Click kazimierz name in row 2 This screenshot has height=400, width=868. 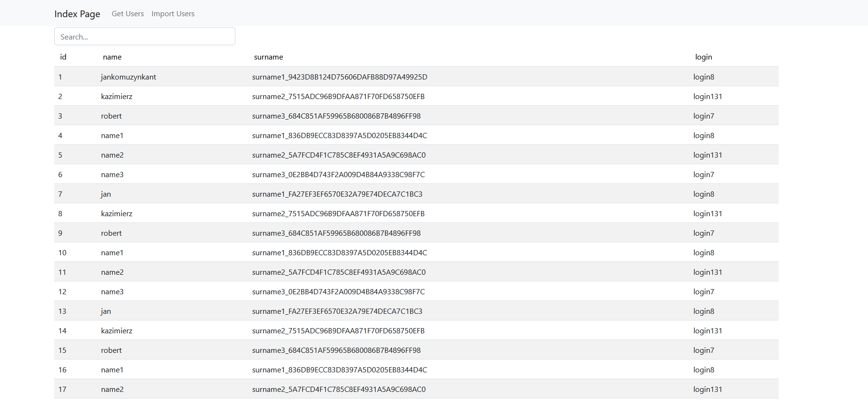point(117,97)
